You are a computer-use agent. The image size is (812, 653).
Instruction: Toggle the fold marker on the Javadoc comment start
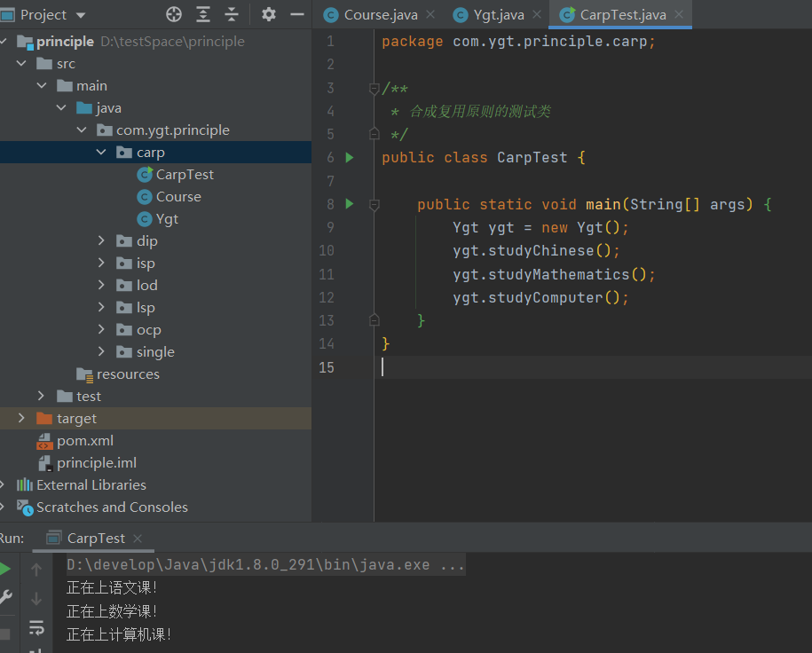pos(374,89)
